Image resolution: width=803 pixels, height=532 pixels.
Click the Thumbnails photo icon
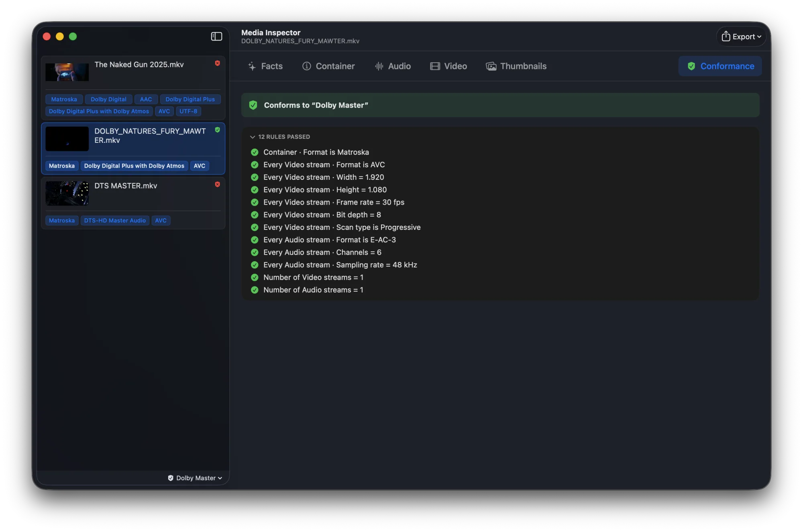(491, 66)
